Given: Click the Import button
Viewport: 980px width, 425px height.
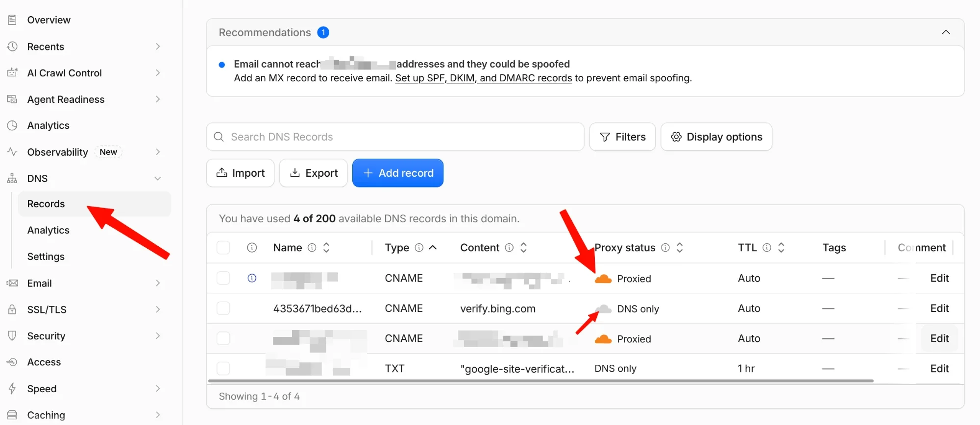Looking at the screenshot, I should (240, 173).
